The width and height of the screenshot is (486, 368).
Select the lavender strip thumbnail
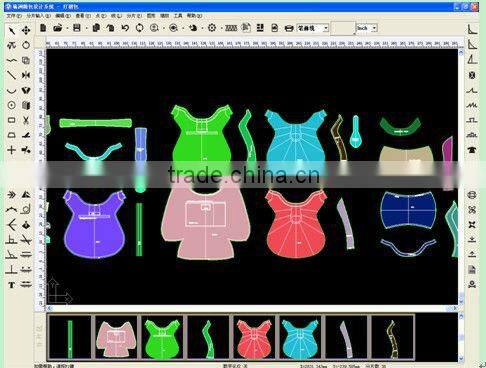pyautogui.click(x=346, y=337)
